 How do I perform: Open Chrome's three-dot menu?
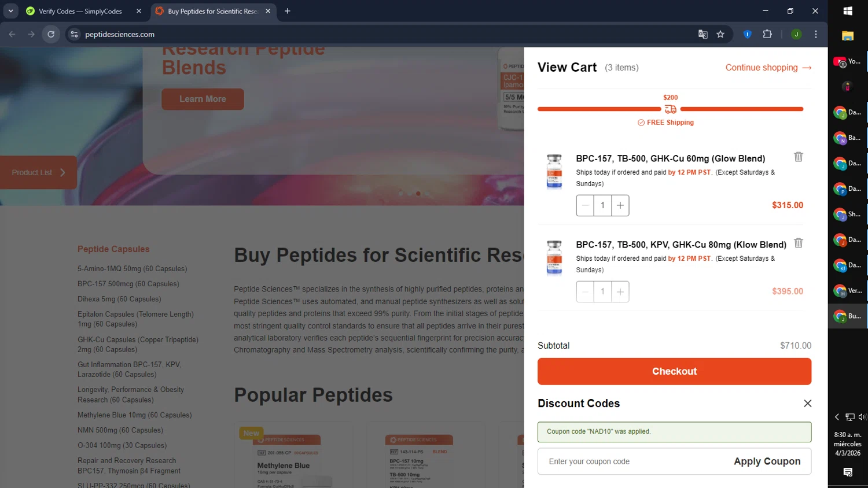[x=816, y=34]
